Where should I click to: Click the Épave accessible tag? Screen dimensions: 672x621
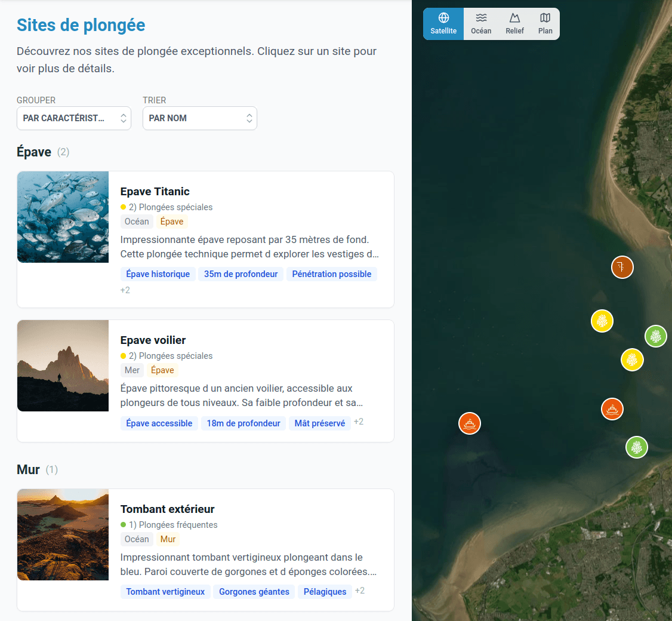(x=159, y=423)
